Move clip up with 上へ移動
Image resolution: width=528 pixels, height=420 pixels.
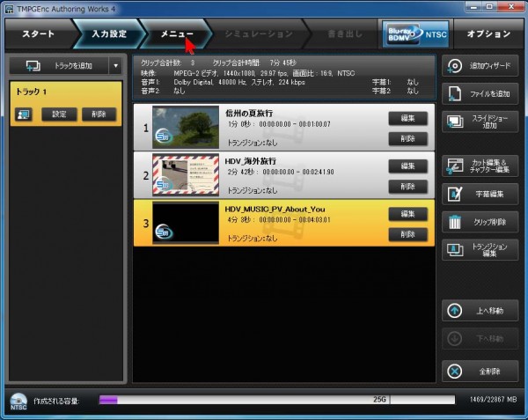[x=480, y=311]
